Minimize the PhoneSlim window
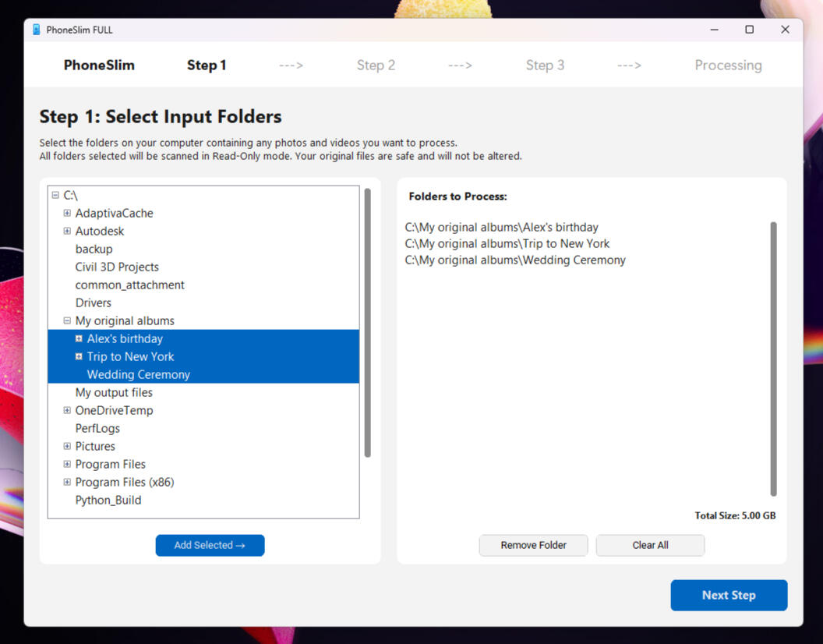The height and width of the screenshot is (644, 823). click(715, 30)
